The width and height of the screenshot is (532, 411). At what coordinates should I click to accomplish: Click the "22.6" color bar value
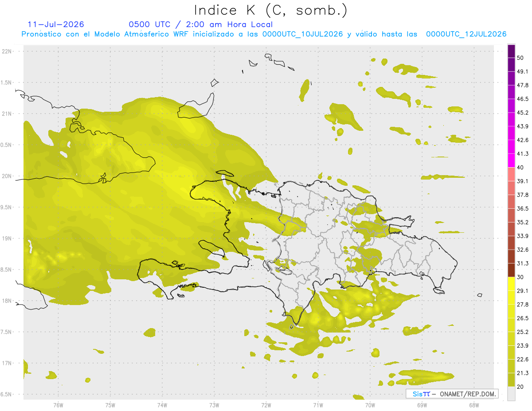pyautogui.click(x=523, y=359)
